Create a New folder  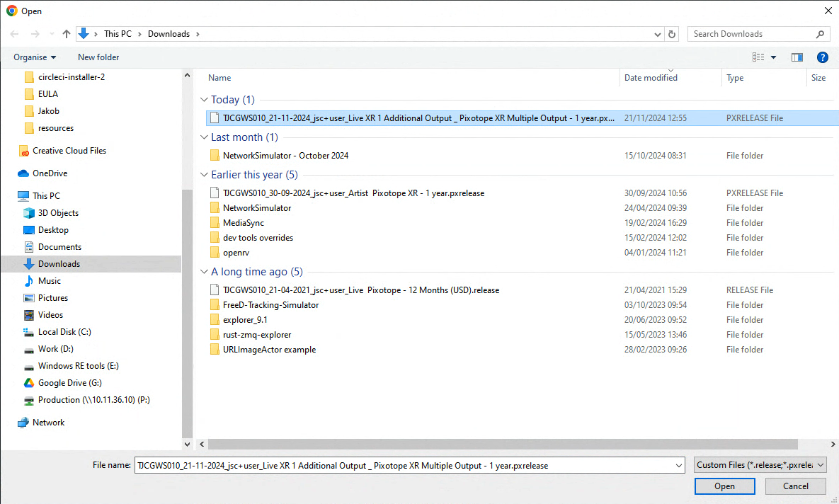pyautogui.click(x=98, y=57)
